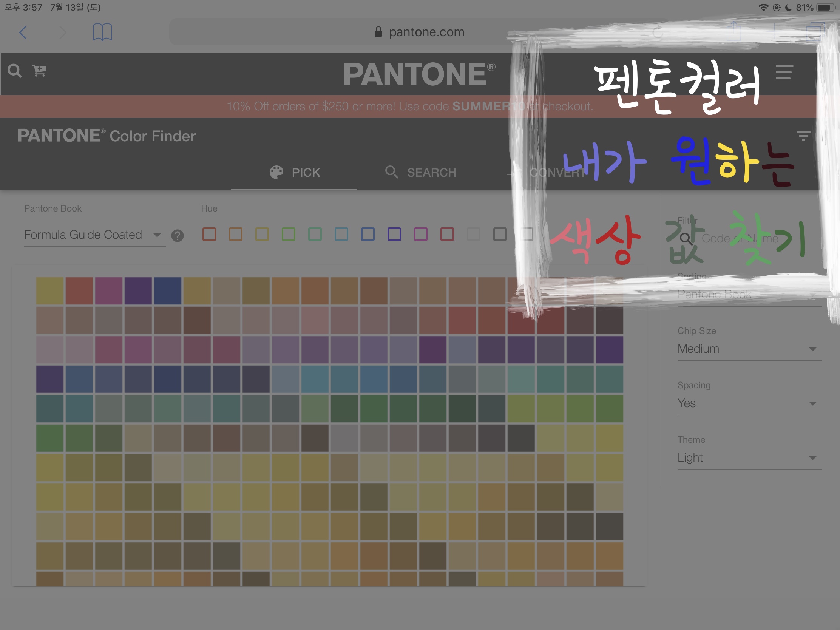Switch to the CONVERT tab
840x630 pixels.
[547, 173]
